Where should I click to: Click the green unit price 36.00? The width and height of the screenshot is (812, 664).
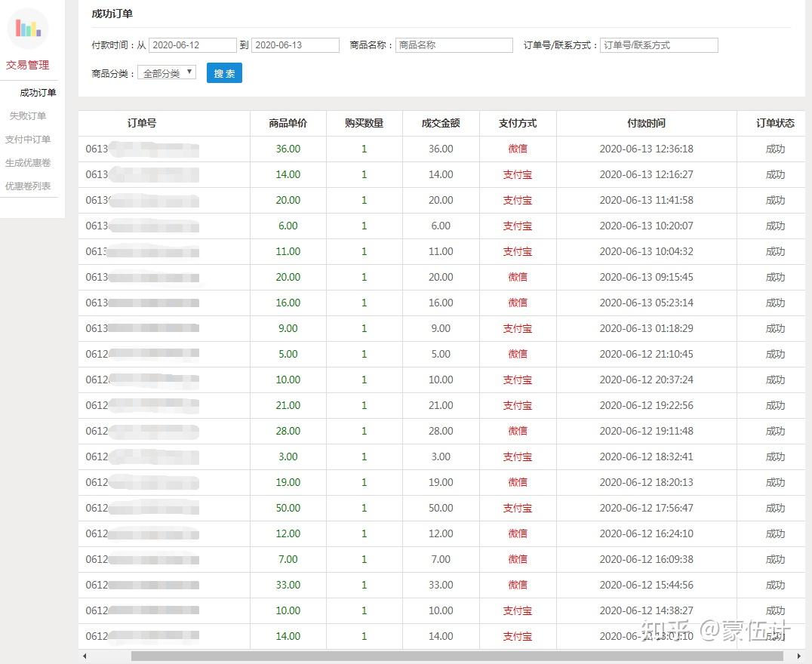[288, 149]
